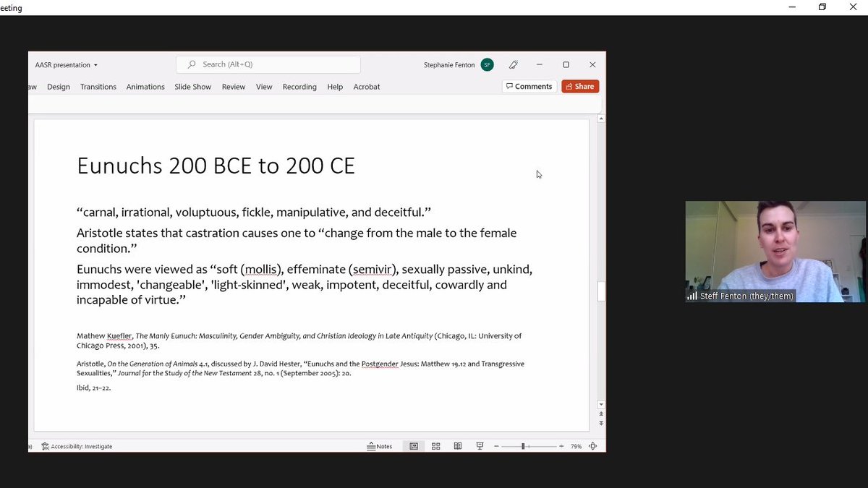Fit slide to current window icon
868x488 pixels.
593,446
